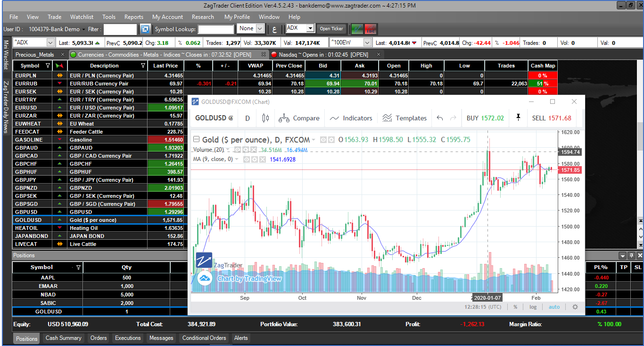Image resolution: width=644 pixels, height=346 pixels.
Task: Expand the User ID account dropdown
Action: pyautogui.click(x=83, y=29)
